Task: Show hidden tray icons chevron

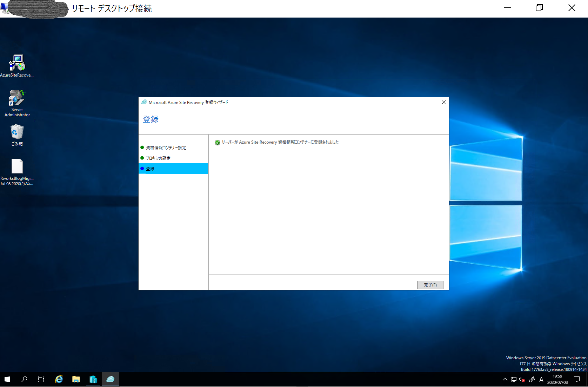Action: [x=505, y=379]
